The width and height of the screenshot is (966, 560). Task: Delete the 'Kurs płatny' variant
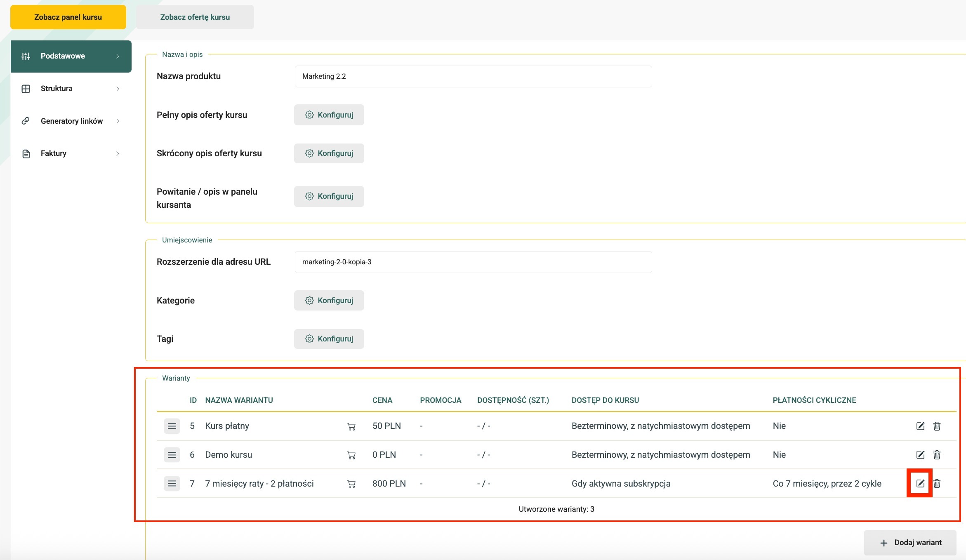[937, 426]
